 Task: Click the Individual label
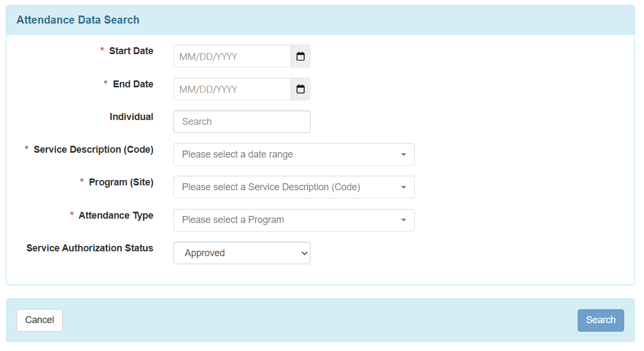coord(132,117)
